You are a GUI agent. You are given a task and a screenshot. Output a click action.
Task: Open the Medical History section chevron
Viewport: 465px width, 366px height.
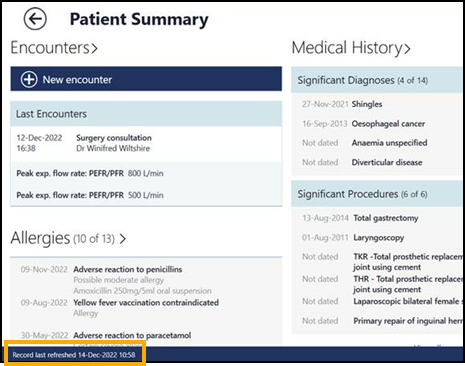point(407,49)
